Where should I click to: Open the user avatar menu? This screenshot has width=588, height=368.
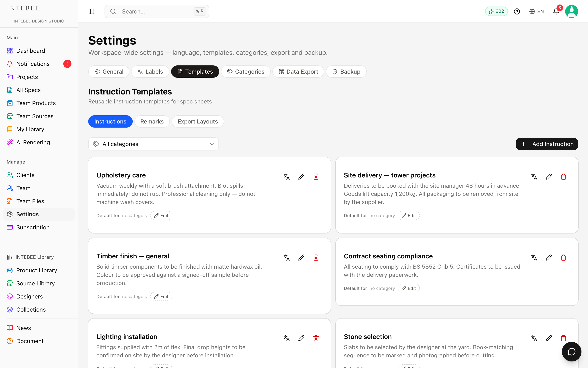pyautogui.click(x=571, y=11)
